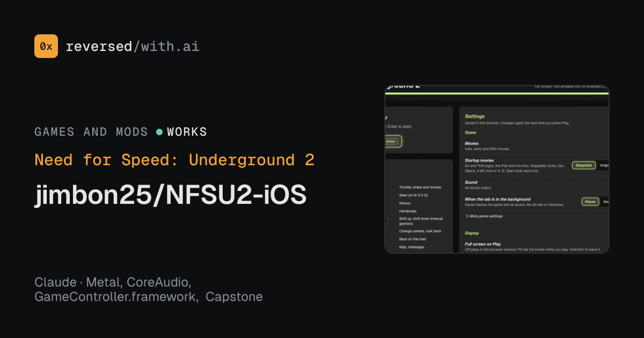Click the Sound setting label
The width and height of the screenshot is (644, 338).
tap(471, 182)
